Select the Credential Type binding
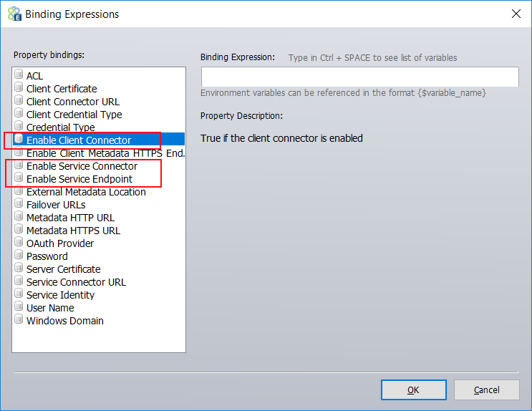The width and height of the screenshot is (532, 411). coord(61,127)
